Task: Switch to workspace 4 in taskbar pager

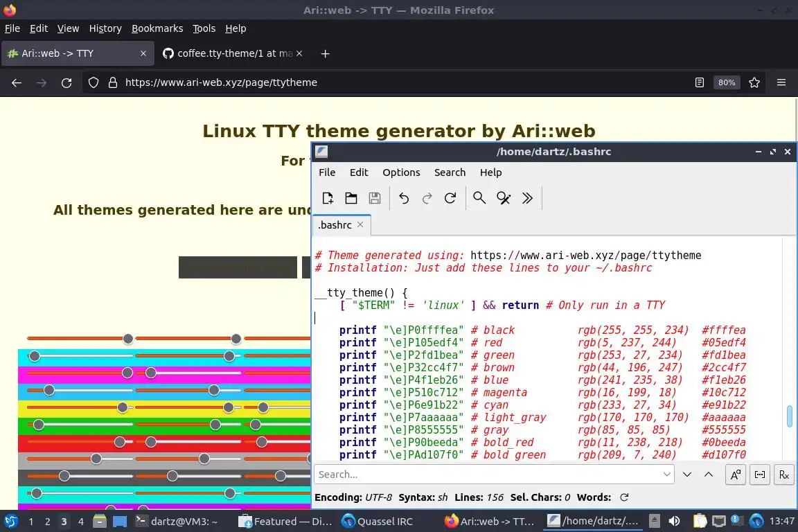Action: [80, 522]
